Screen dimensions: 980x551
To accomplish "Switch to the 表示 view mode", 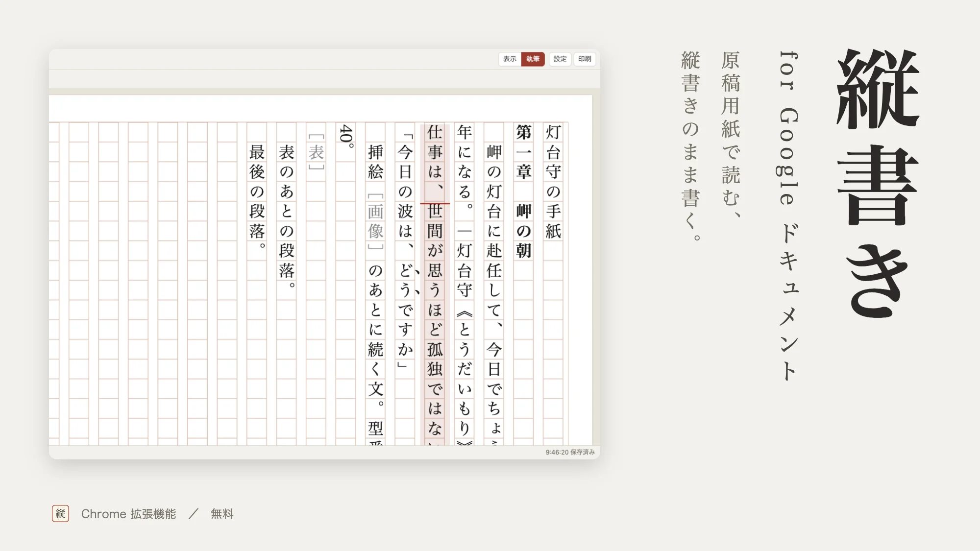I will [x=510, y=59].
